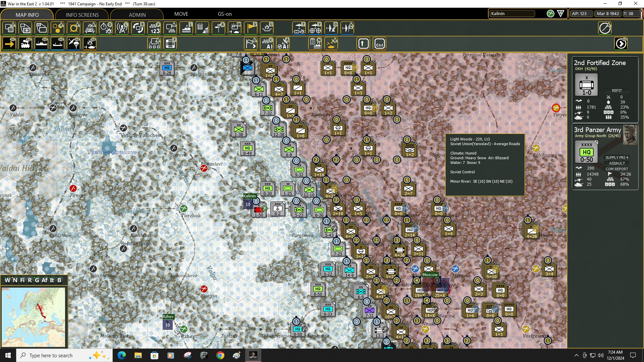Image resolution: width=644 pixels, height=362 pixels.
Task: Open the ADMIN tab
Action: point(137,15)
